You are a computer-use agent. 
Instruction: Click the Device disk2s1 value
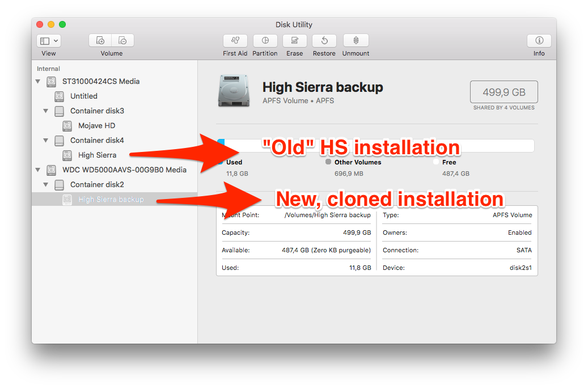coord(521,268)
